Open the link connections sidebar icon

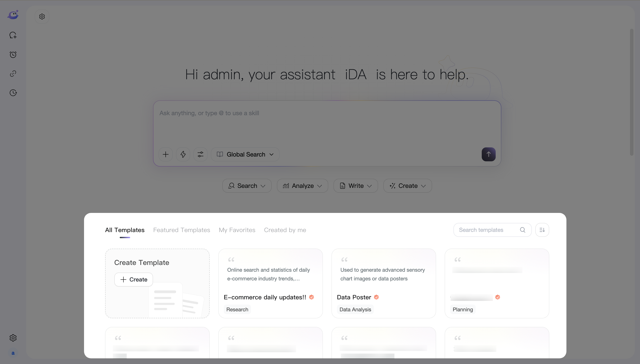pyautogui.click(x=13, y=74)
